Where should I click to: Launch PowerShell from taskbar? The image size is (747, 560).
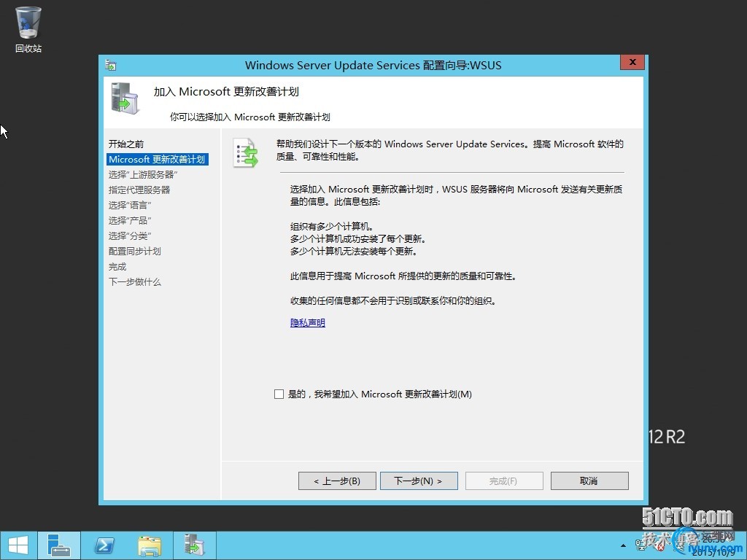(104, 545)
